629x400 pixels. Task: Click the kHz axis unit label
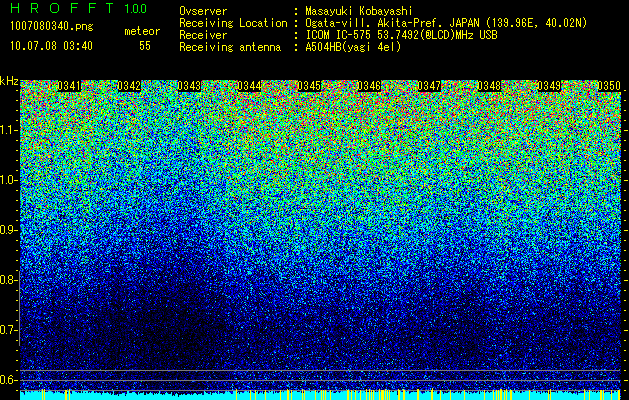pos(9,81)
